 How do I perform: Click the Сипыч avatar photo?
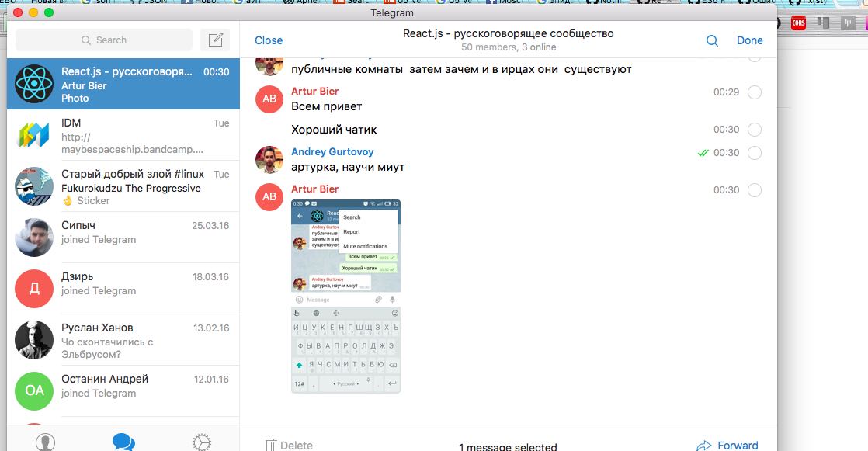tap(34, 238)
